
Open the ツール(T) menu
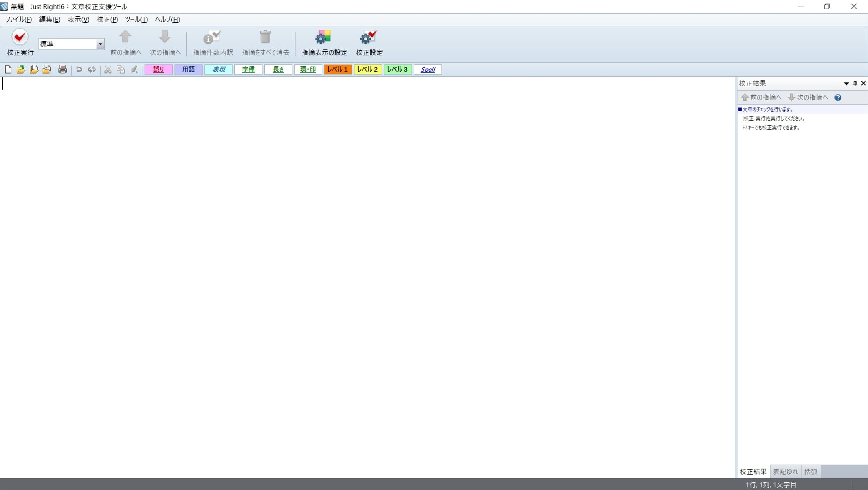136,20
